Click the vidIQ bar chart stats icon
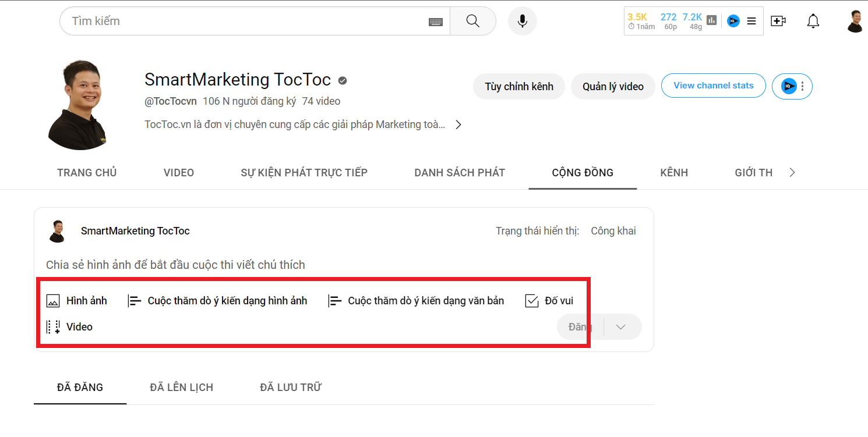 (x=711, y=20)
